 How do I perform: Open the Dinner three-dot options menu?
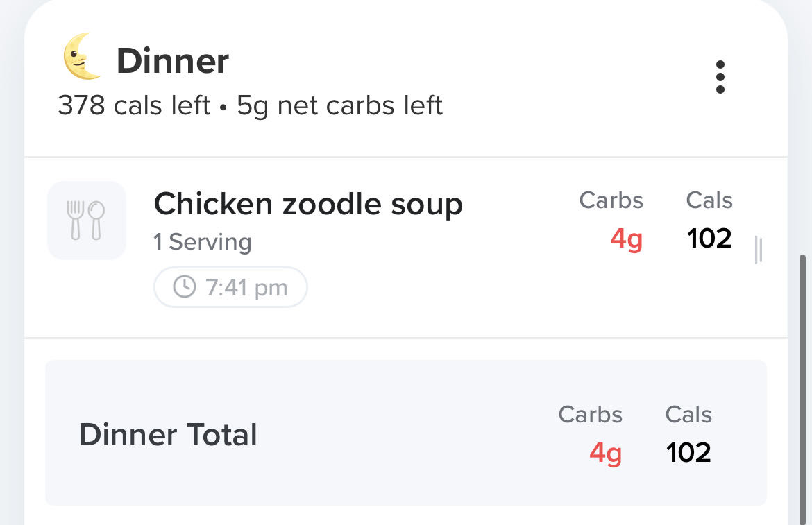720,77
